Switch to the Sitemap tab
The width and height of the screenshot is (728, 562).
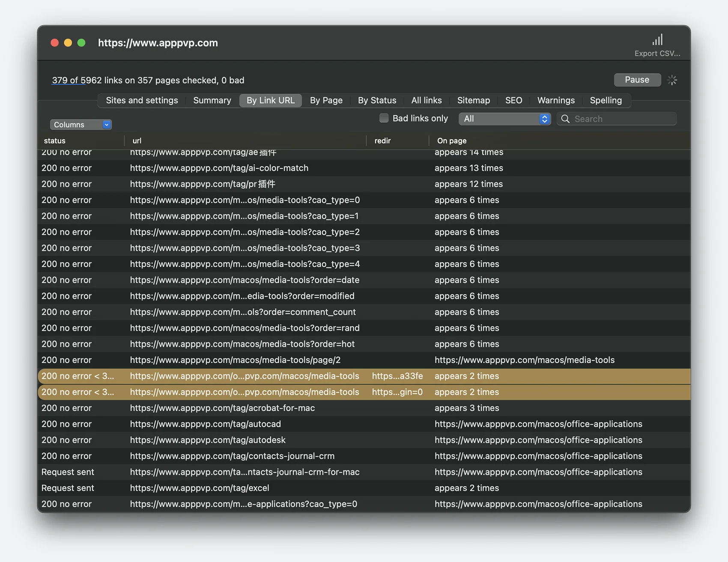click(473, 100)
